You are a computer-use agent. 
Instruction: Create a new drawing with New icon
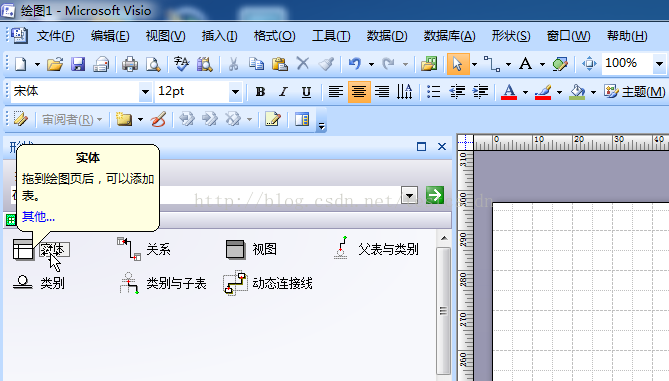(x=20, y=64)
